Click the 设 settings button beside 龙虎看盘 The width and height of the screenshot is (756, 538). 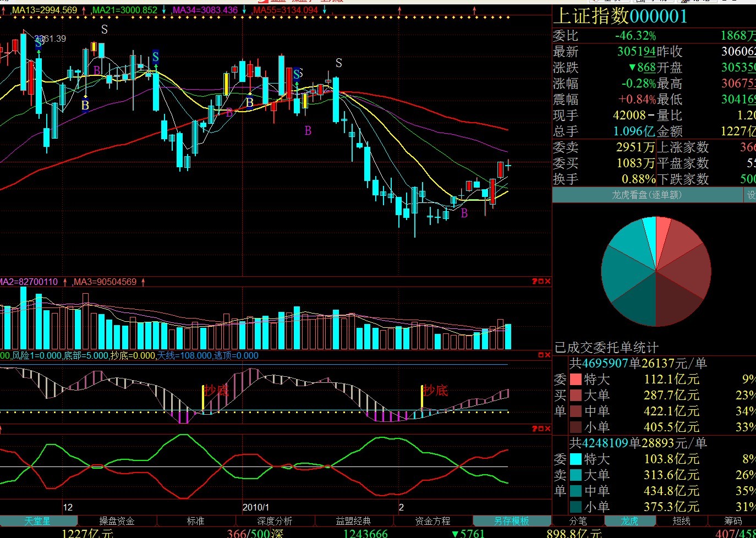tap(750, 195)
